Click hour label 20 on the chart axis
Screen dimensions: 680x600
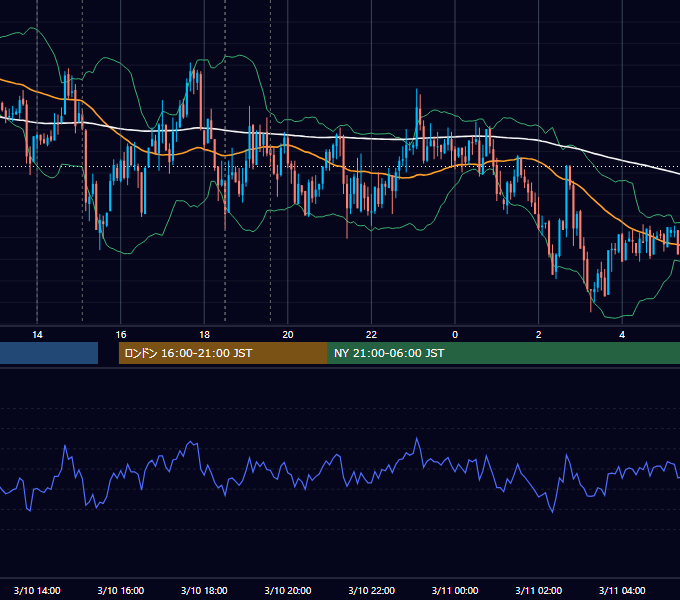click(x=288, y=334)
